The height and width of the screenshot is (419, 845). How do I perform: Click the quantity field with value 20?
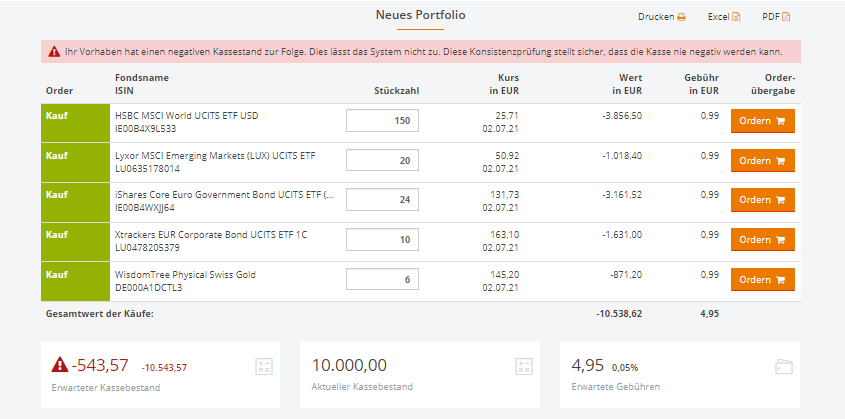pyautogui.click(x=382, y=161)
